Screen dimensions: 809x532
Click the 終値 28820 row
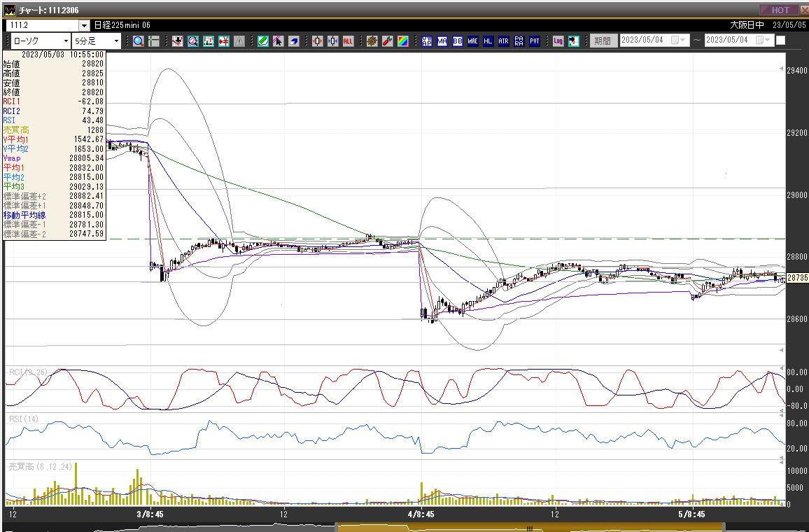tap(54, 92)
